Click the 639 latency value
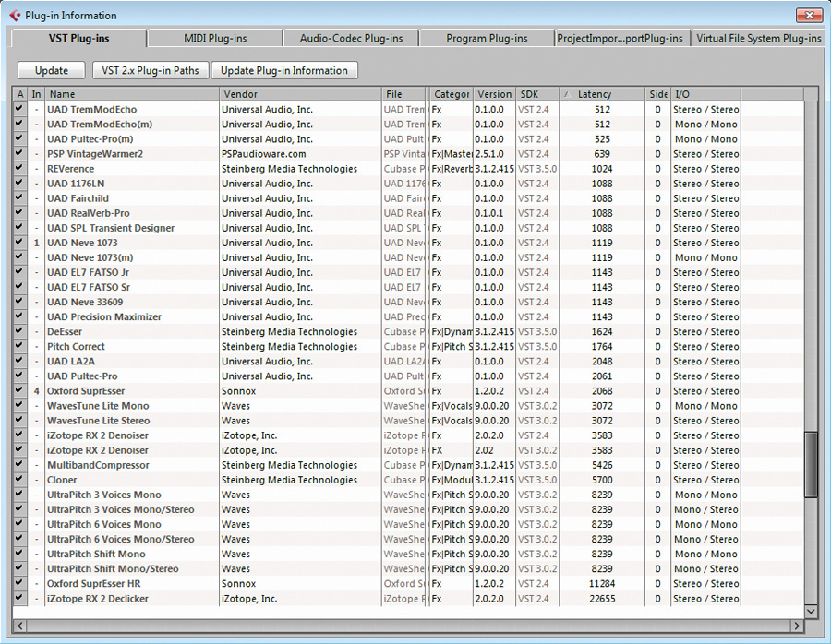The image size is (831, 644). [602, 153]
